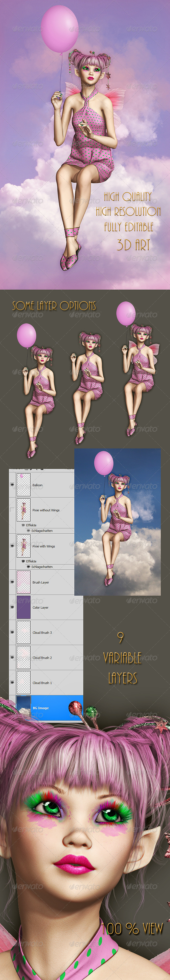Screen dimensions: 170x980
Task: Hide the Balloon layer eye icon
Action: click(12, 485)
